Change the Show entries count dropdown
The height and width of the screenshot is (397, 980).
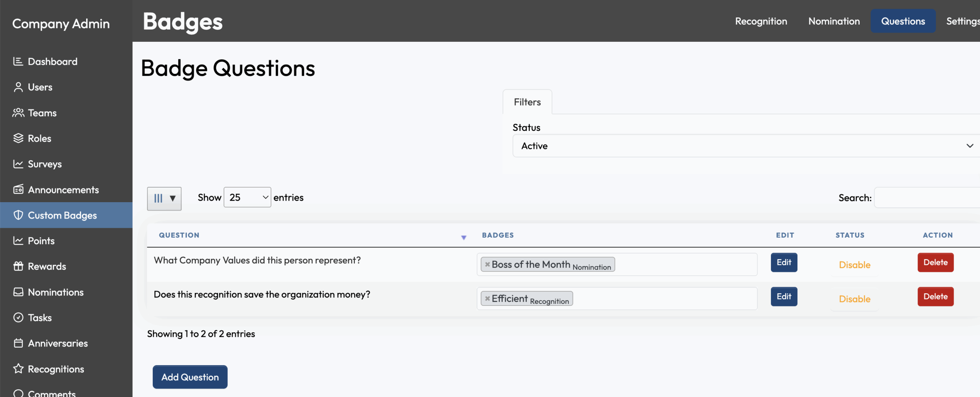pyautogui.click(x=247, y=197)
